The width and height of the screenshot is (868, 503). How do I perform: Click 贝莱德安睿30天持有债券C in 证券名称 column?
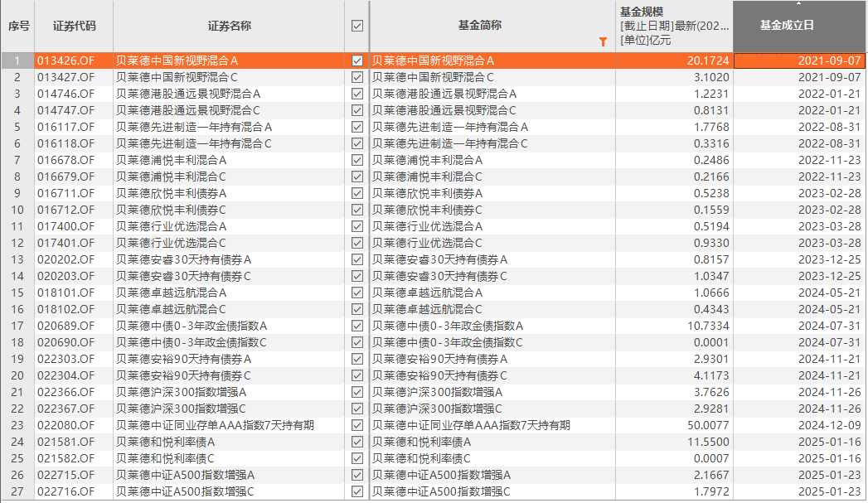[184, 276]
